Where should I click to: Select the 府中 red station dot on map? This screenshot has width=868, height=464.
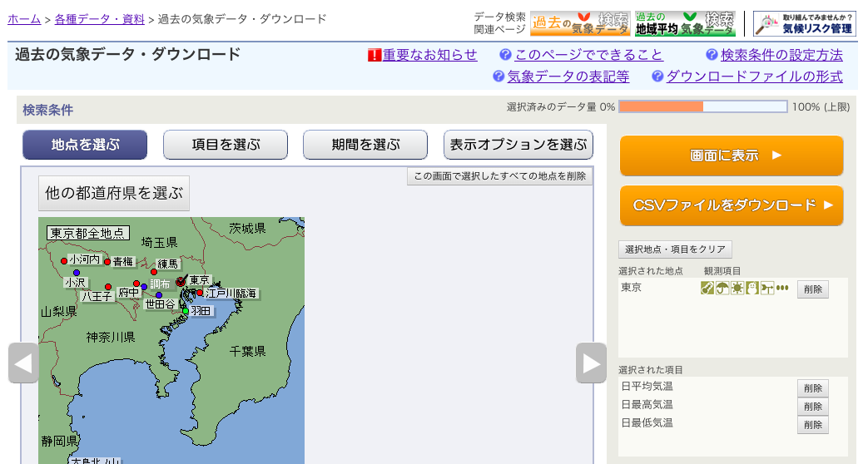point(136,284)
